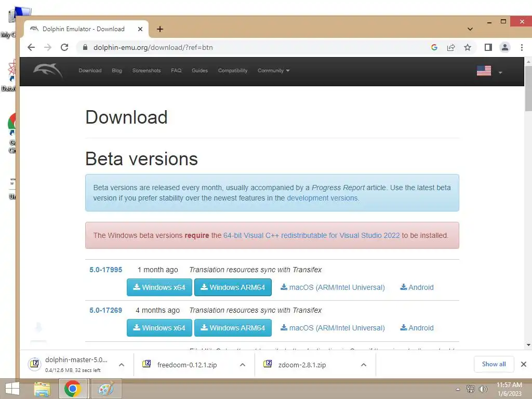Download Windows x64 for 5.0-17269
The height and width of the screenshot is (399, 532).
[159, 328]
